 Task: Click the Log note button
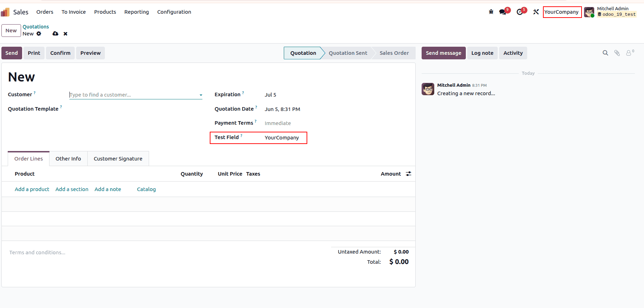[x=482, y=53]
